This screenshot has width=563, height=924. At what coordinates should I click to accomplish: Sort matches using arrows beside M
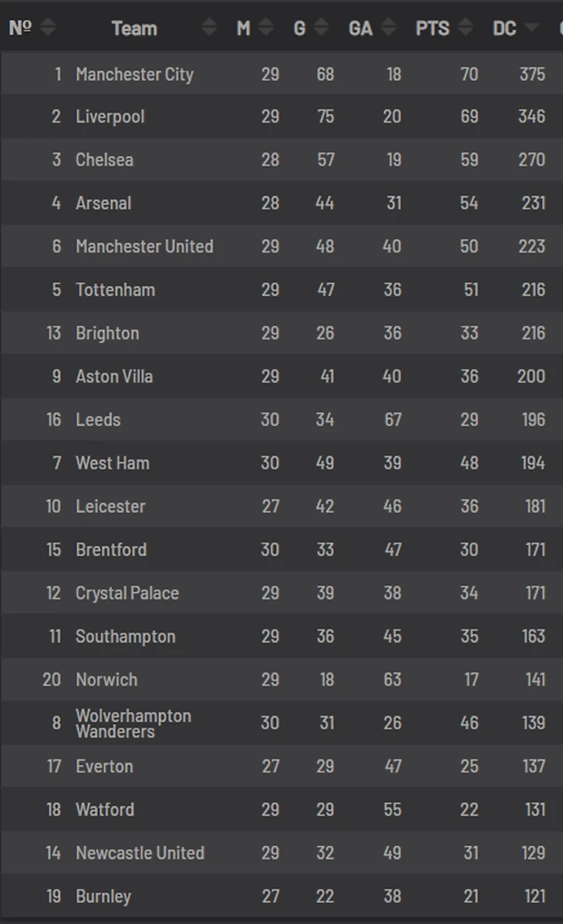(266, 28)
